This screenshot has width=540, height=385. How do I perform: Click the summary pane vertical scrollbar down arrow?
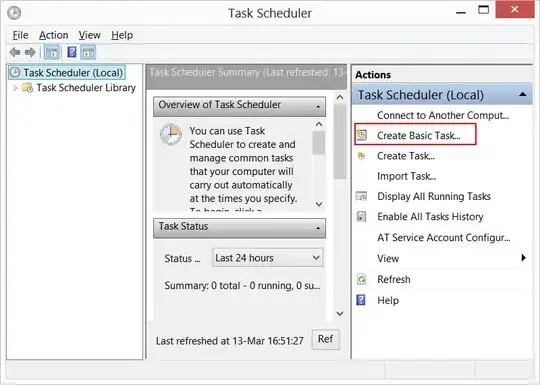coord(340,313)
